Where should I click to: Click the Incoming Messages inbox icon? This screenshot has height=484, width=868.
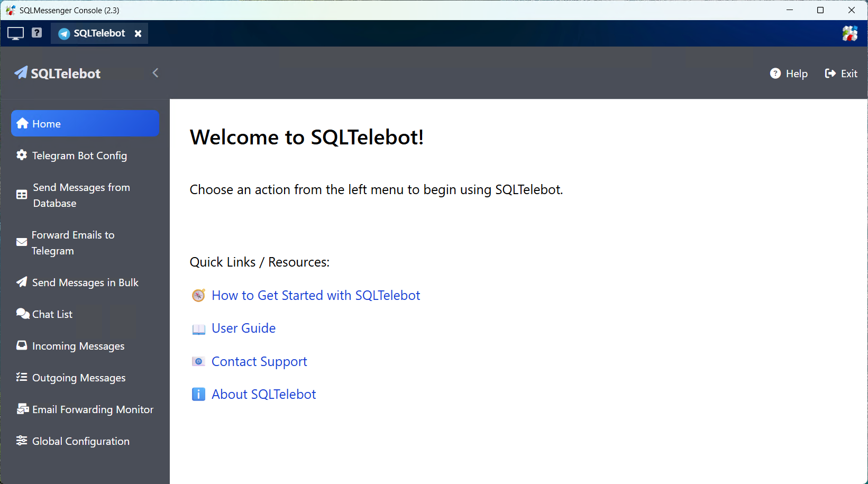pyautogui.click(x=21, y=345)
